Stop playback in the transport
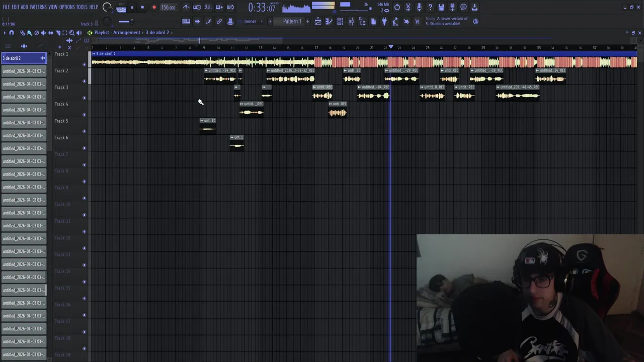The image size is (644, 362). point(142,8)
